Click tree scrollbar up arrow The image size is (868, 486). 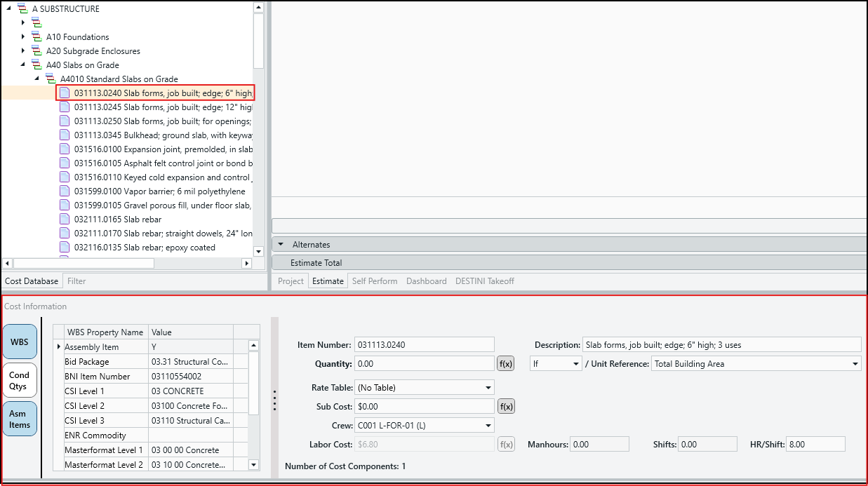click(x=258, y=7)
